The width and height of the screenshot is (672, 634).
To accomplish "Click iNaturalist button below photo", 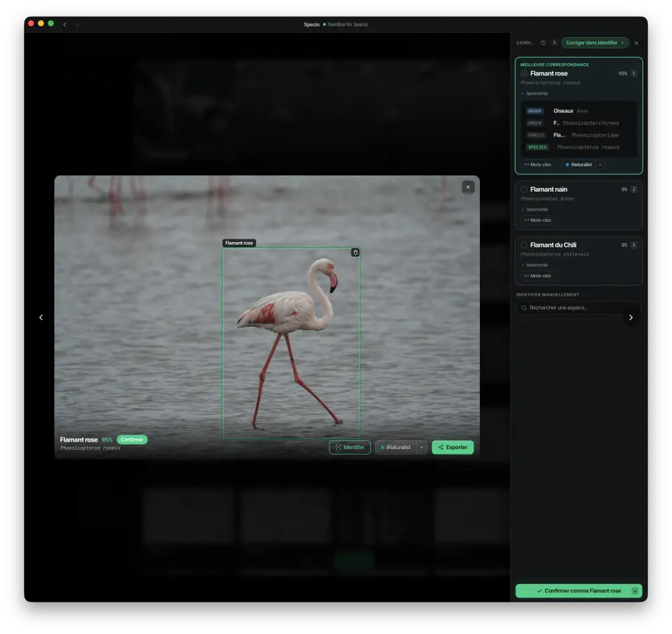I will tap(395, 447).
